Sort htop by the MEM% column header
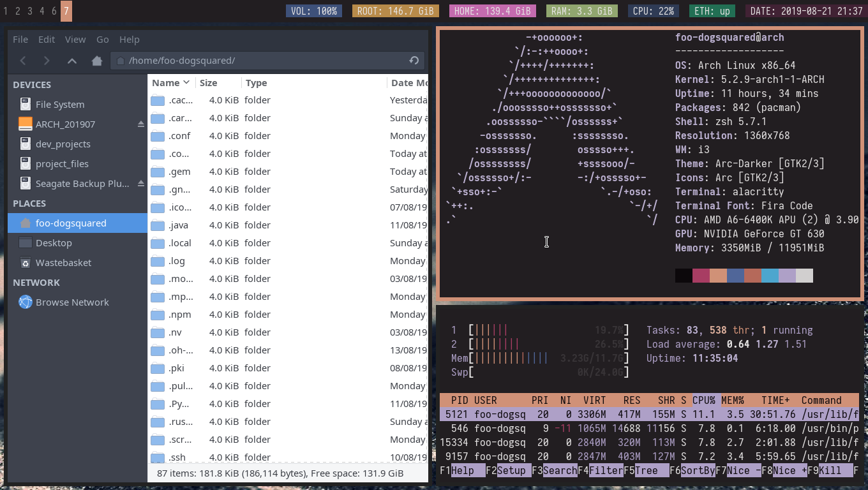 [733, 400]
